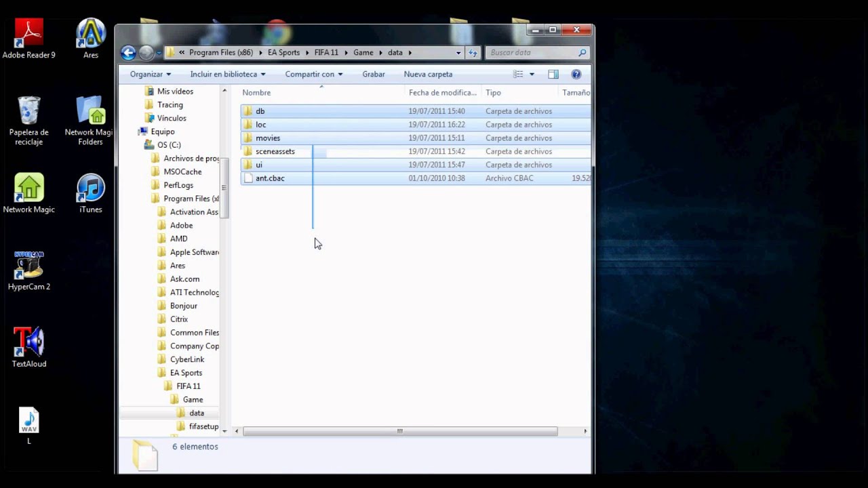Open the Help question mark button
Viewport: 868px width, 488px height.
click(576, 74)
